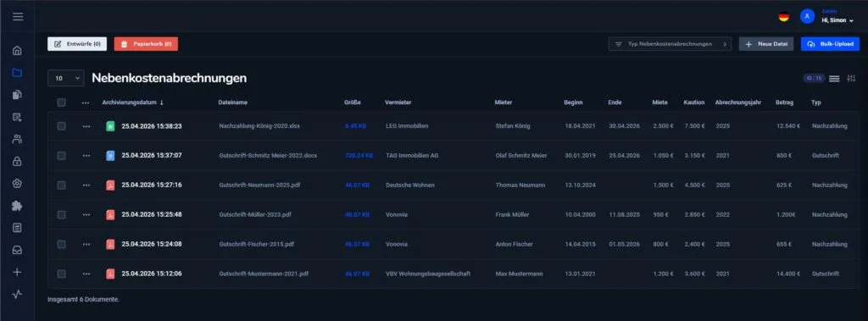Open the three-dot menu for Gutschrift-Müller-2023.pdf
The image size is (868, 321).
(x=86, y=215)
